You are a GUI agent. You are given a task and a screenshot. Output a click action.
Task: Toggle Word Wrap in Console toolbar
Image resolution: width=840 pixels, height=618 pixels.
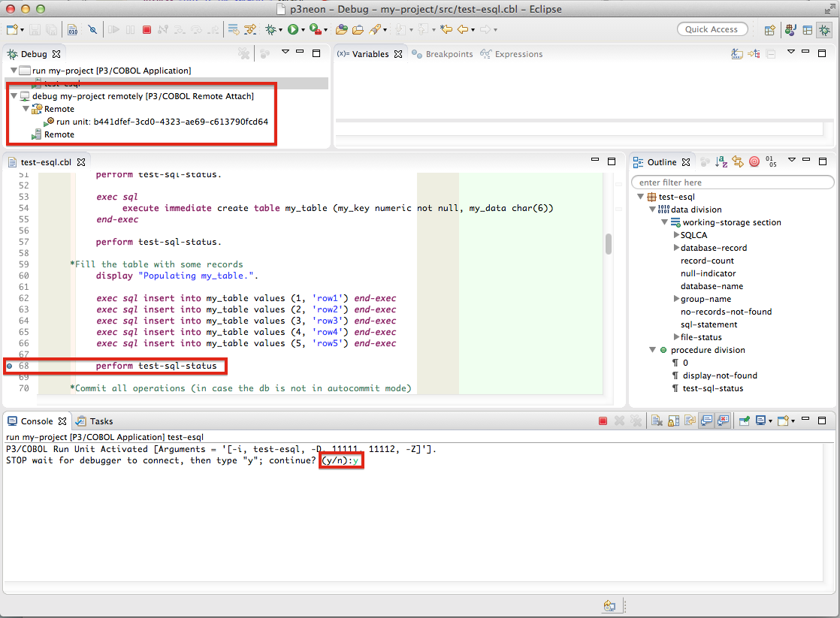click(690, 421)
